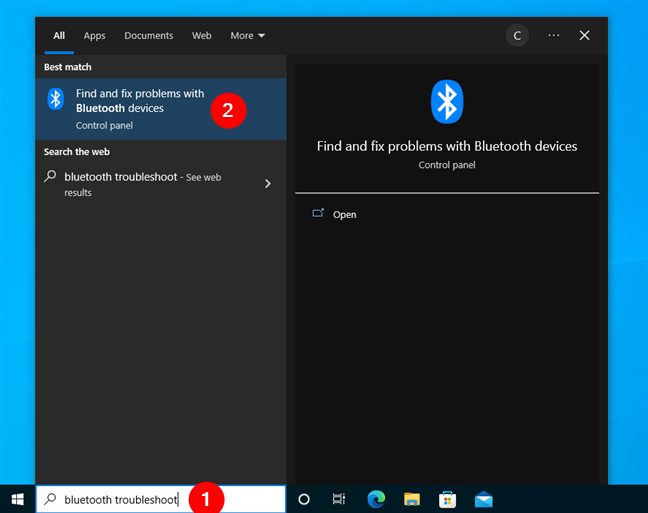
Task: Switch to the Apps tab
Action: tap(94, 36)
